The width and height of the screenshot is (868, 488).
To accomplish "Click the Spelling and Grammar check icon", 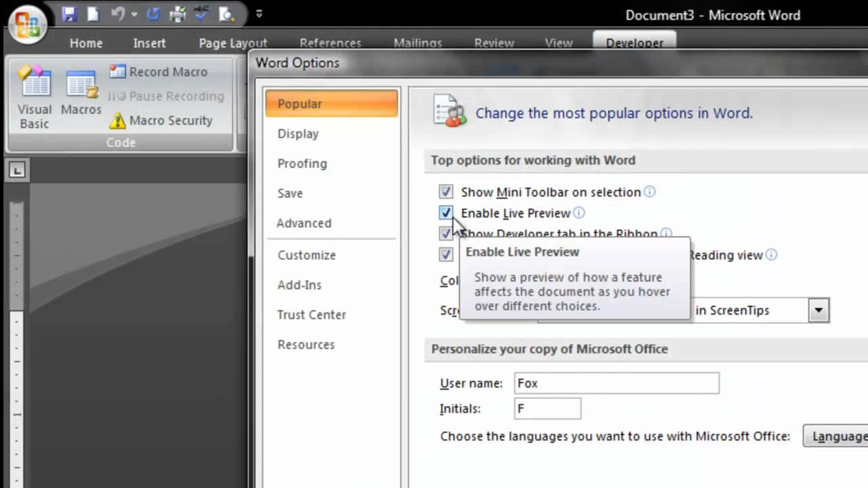I will click(201, 14).
